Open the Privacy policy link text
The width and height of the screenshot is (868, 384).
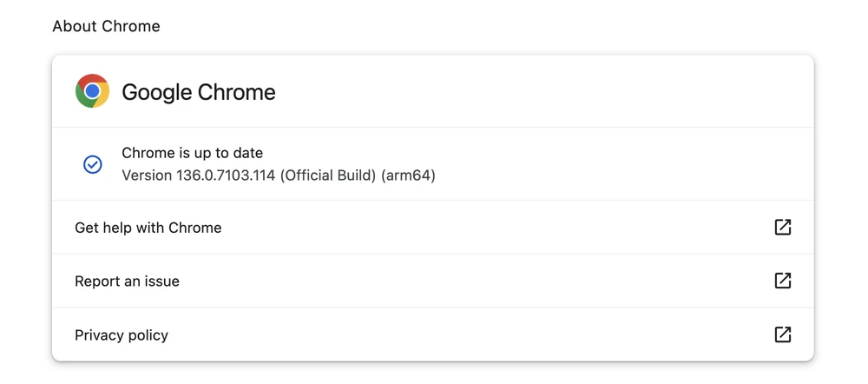[x=122, y=335]
